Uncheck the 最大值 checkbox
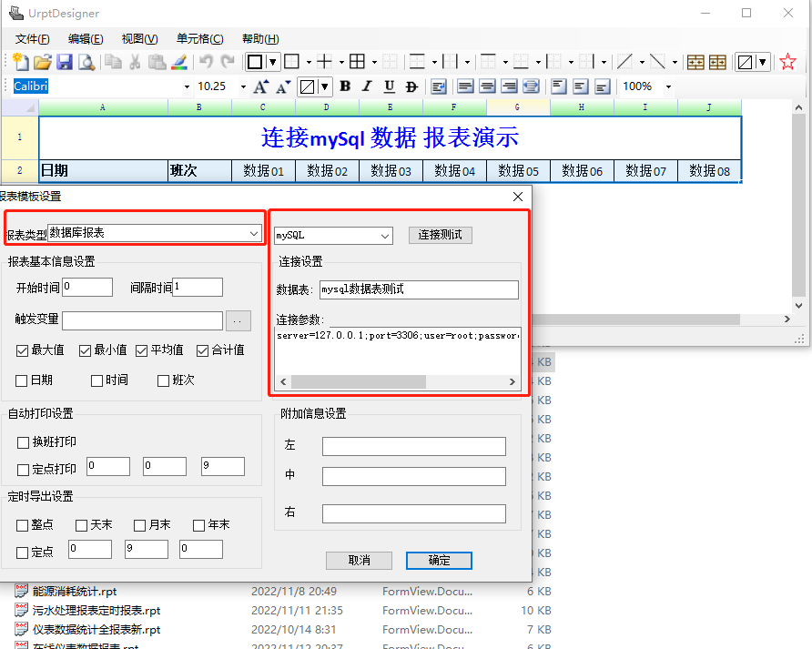The image size is (812, 649). click(23, 350)
